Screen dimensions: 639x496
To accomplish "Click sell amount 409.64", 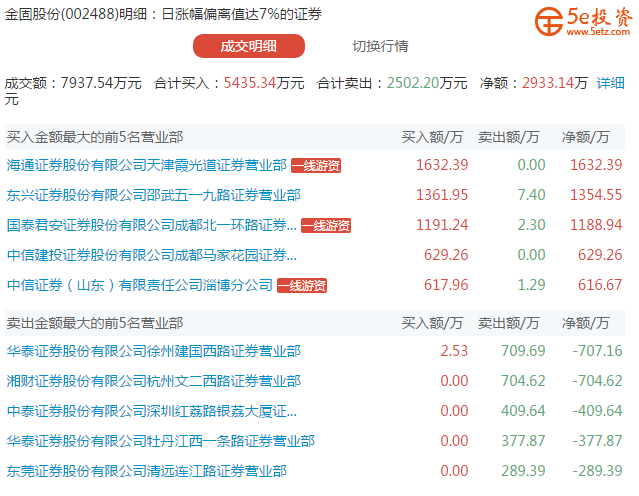I will [x=523, y=411].
